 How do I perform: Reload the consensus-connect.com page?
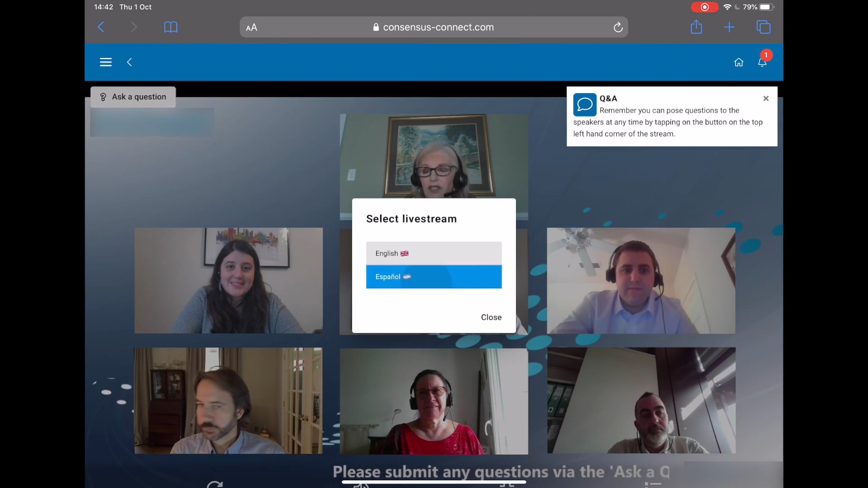[x=618, y=27]
